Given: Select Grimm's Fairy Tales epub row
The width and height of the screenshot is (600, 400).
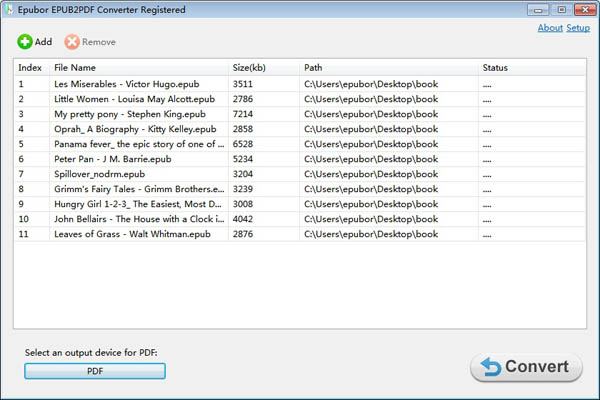Looking at the screenshot, I should (x=134, y=189).
